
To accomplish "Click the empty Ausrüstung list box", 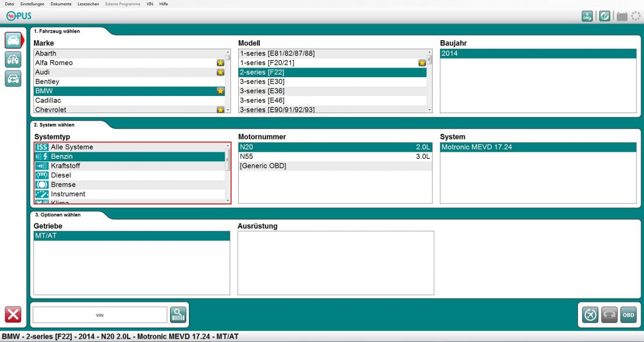I will coord(335,263).
